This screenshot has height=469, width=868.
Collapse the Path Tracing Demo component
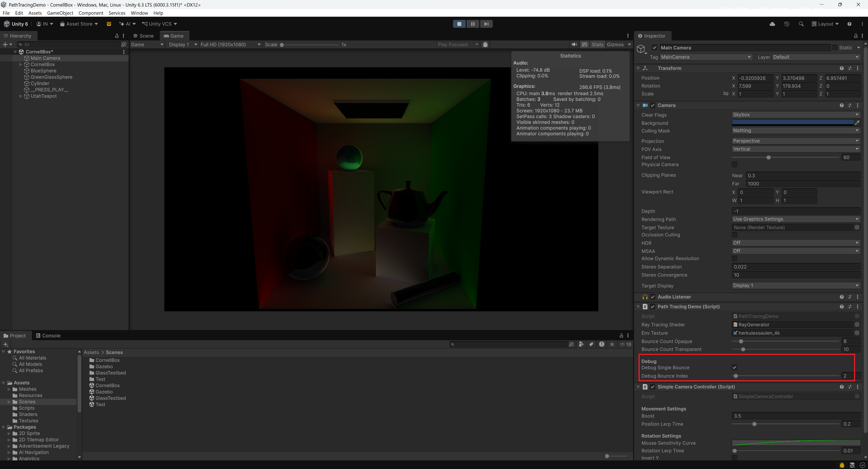tap(638, 307)
